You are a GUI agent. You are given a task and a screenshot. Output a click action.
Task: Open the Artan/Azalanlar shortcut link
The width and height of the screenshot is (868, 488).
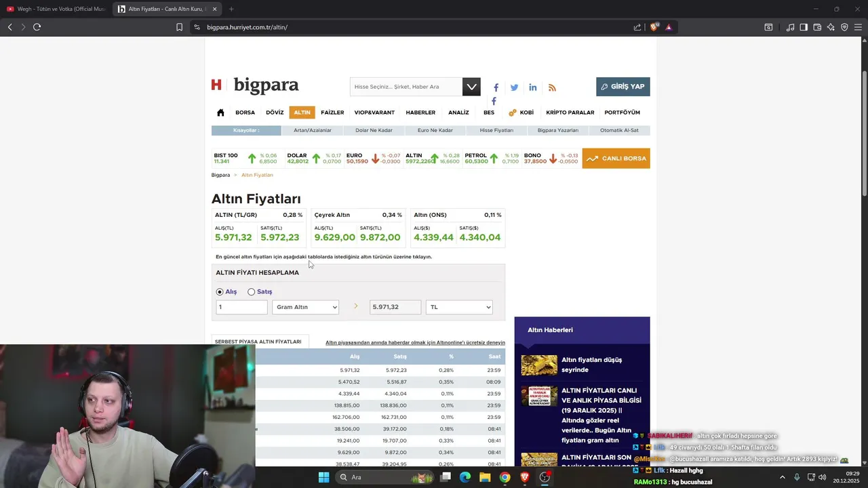313,130
